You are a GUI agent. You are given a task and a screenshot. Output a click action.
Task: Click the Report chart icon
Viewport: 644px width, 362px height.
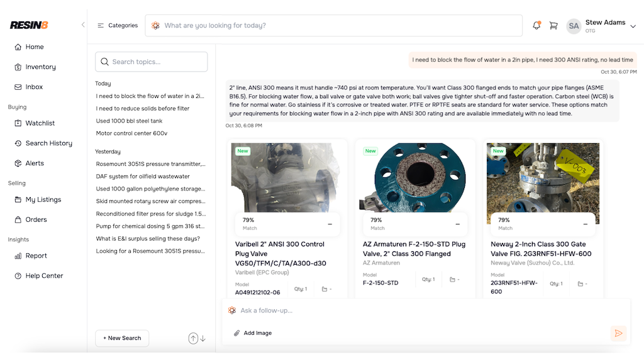click(x=18, y=256)
